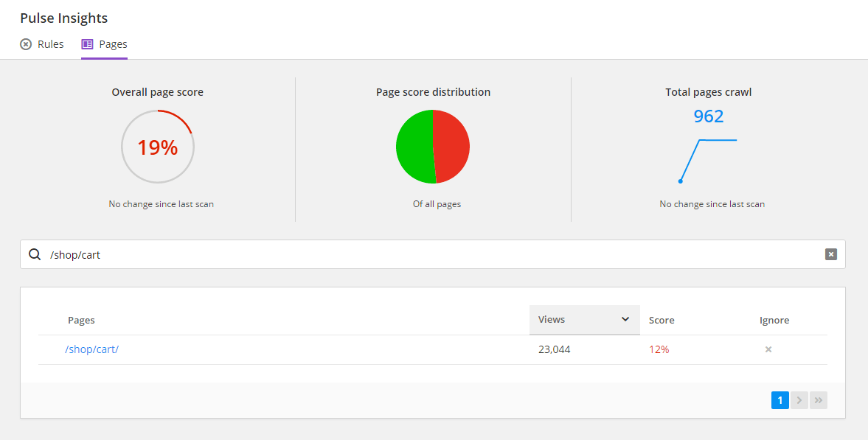Dismiss the /shop/cart/ row via ignore control
Viewport: 868px width, 440px height.
[x=768, y=349]
